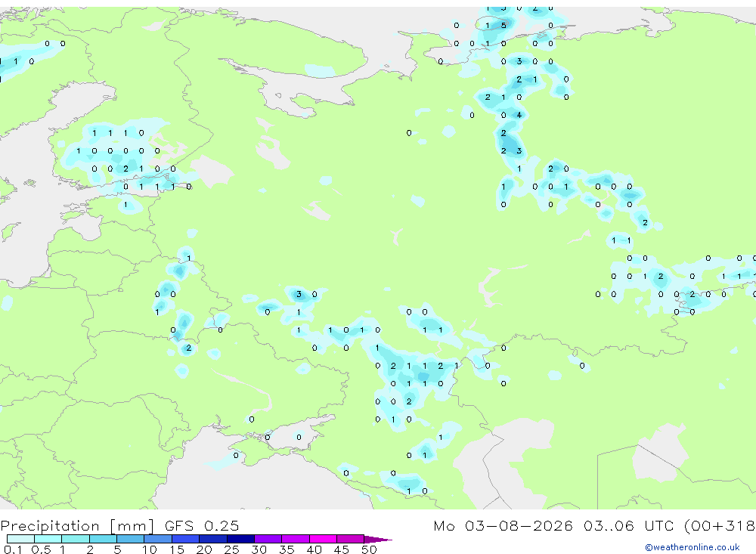
Task: Click the 20 label under the legend
Action: tap(204, 549)
